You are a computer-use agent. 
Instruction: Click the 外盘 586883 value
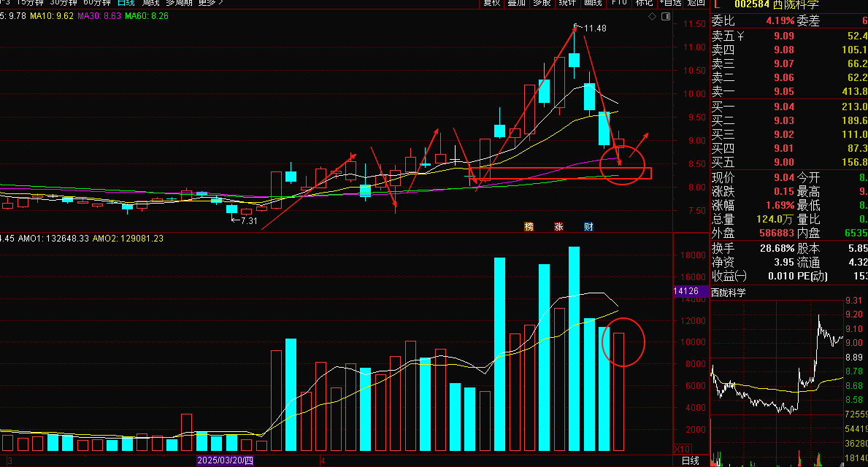click(x=777, y=233)
